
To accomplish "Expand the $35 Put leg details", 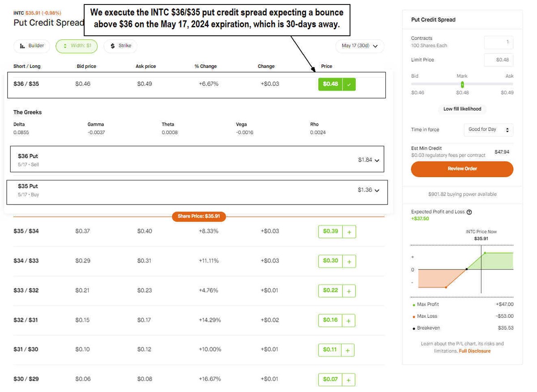I will pyautogui.click(x=377, y=190).
